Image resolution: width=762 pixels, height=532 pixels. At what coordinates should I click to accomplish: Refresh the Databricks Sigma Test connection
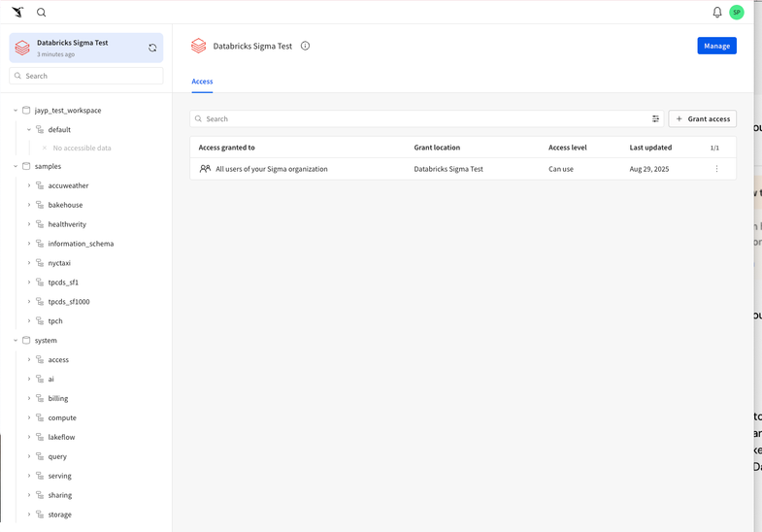coord(152,48)
